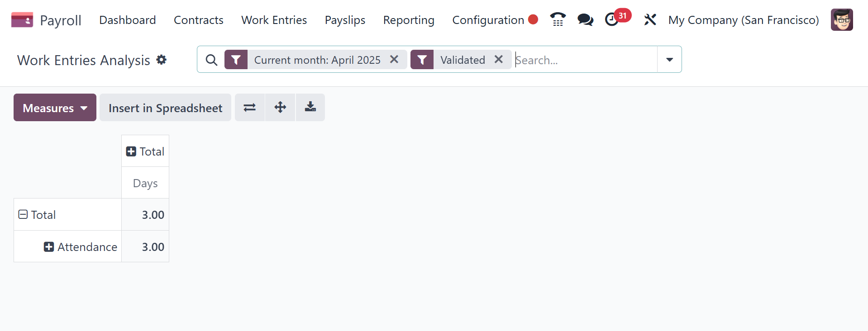Flip the pivot table axes
868x331 pixels.
[249, 107]
